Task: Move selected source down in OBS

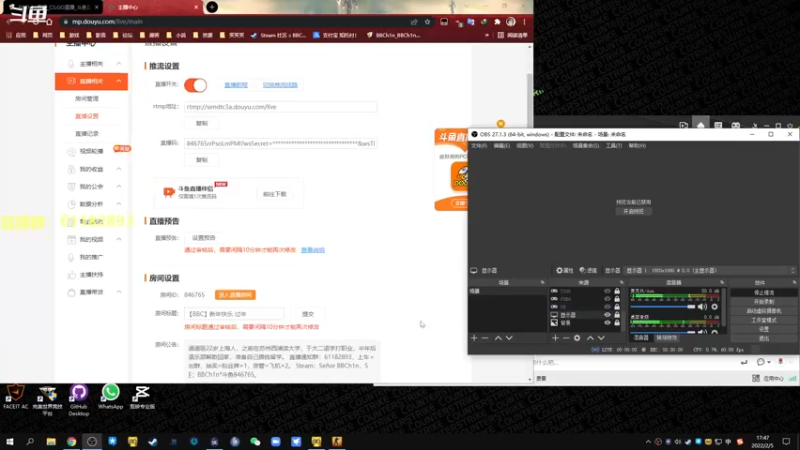Action: 602,338
